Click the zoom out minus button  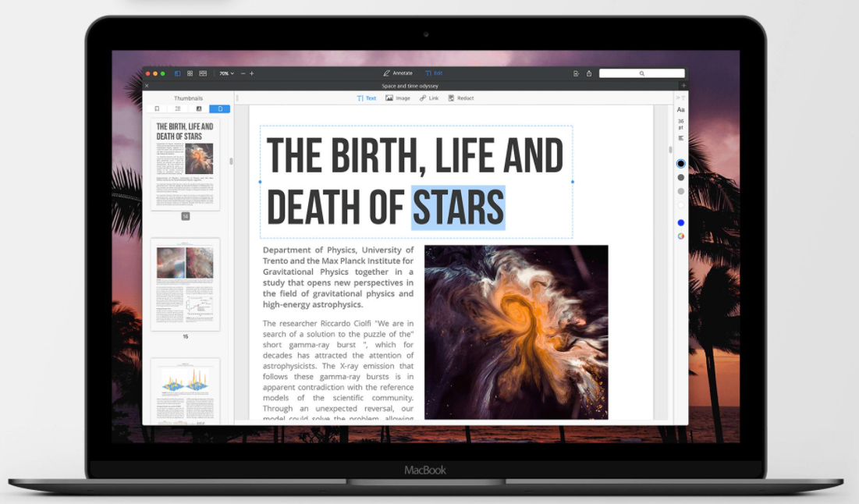pyautogui.click(x=243, y=73)
